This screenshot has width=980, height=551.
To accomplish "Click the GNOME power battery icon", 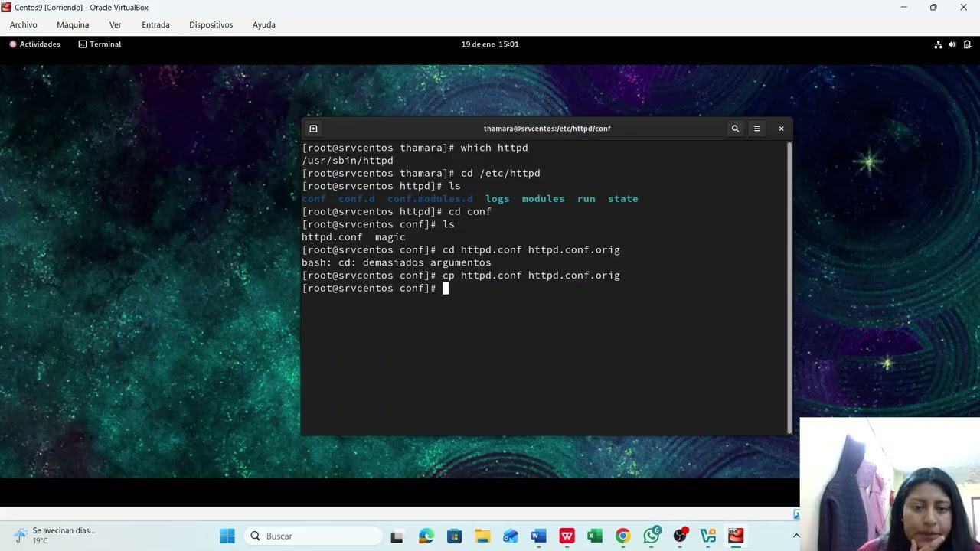I will click(x=967, y=44).
